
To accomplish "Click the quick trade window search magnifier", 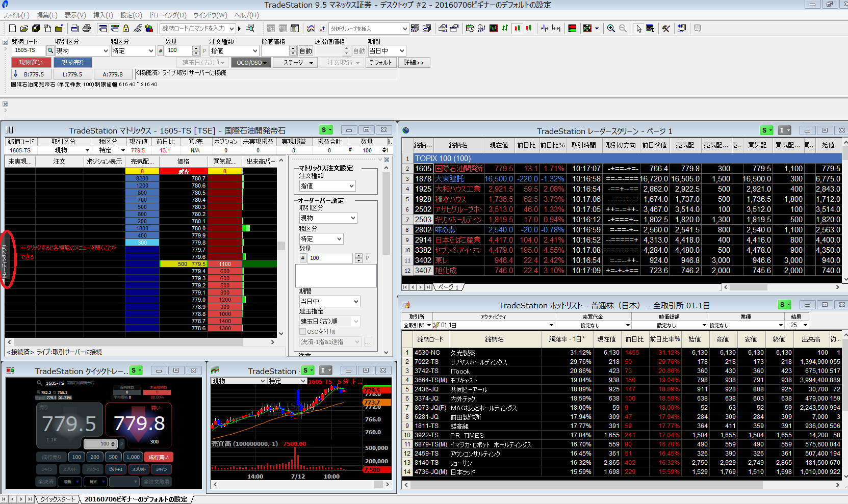I will (39, 383).
